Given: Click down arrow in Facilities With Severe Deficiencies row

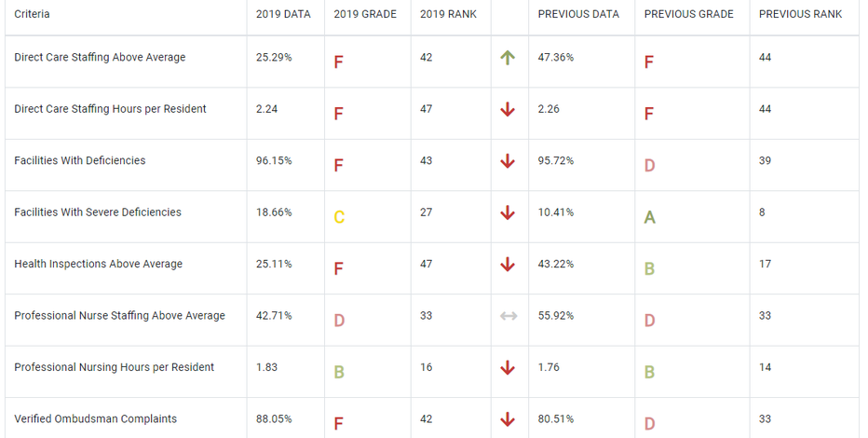Looking at the screenshot, I should pyautogui.click(x=508, y=212).
